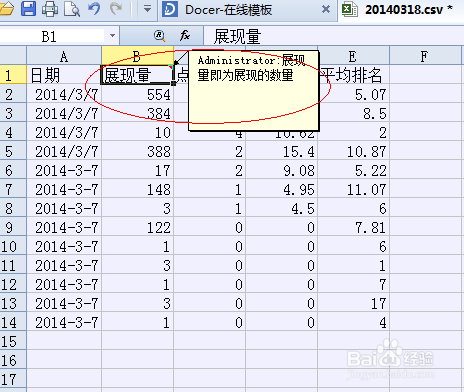Select column B header
Screen dimensions: 464x392
137,56
